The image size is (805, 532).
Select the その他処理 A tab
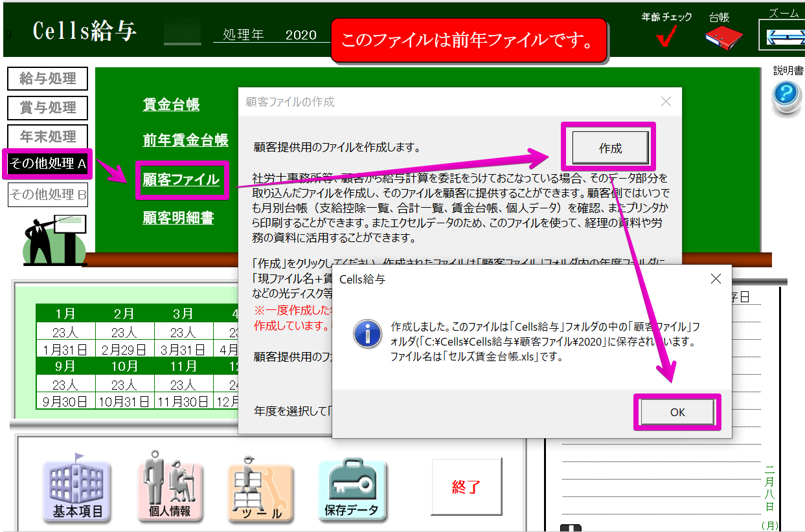49,164
